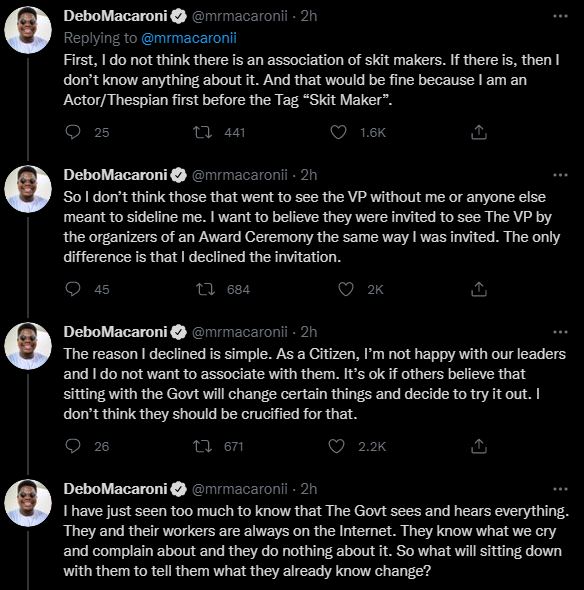Image resolution: width=584 pixels, height=590 pixels.
Task: Like the tweet with 1.6K likes
Action: pos(338,132)
